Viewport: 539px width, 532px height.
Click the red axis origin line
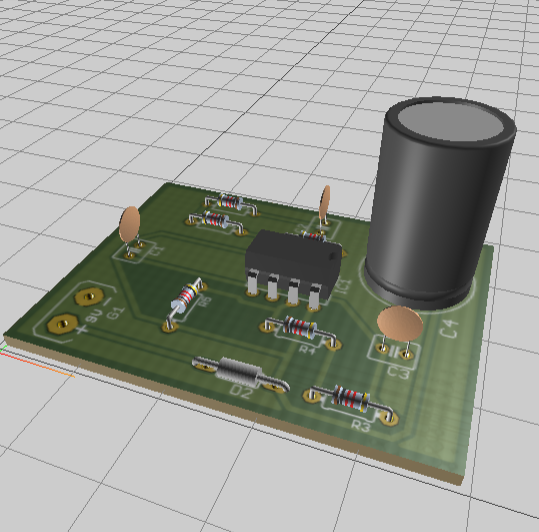[x=38, y=364]
